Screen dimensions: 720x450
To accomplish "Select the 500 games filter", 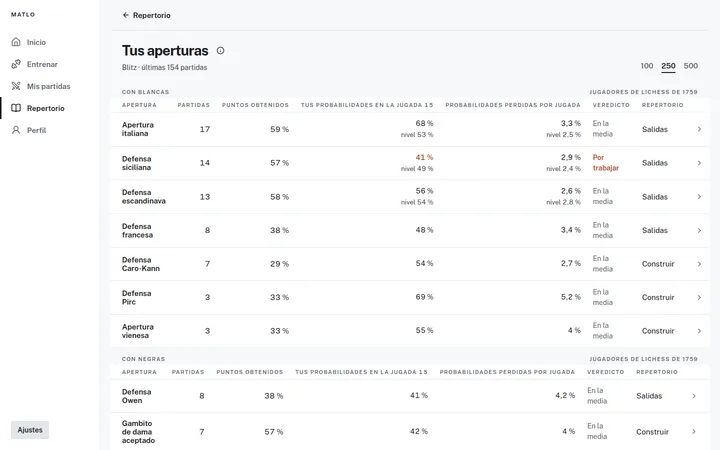I will click(x=691, y=66).
